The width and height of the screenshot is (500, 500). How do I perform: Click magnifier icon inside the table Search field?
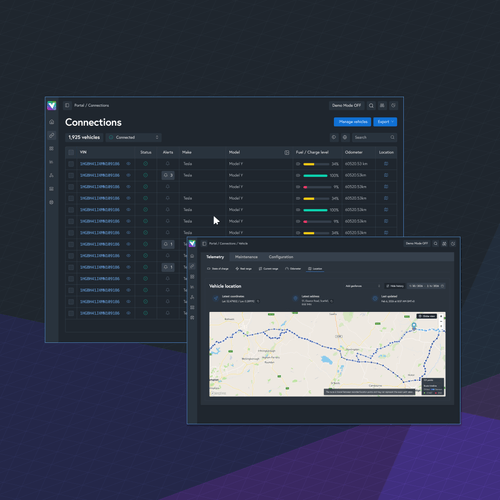[x=392, y=137]
